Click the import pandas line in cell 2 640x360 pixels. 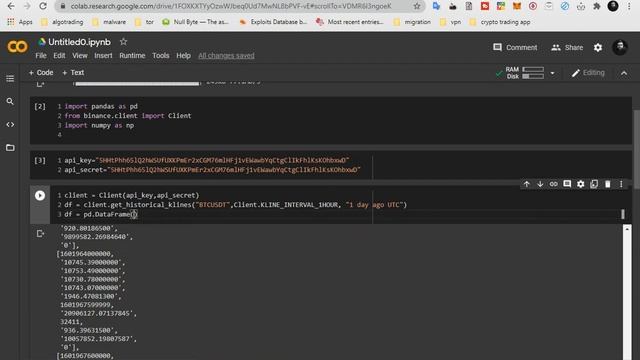(101, 106)
